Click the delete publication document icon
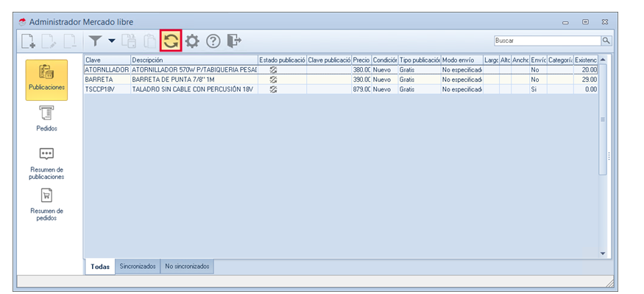Viewport: 644px width, 294px height. click(x=69, y=41)
